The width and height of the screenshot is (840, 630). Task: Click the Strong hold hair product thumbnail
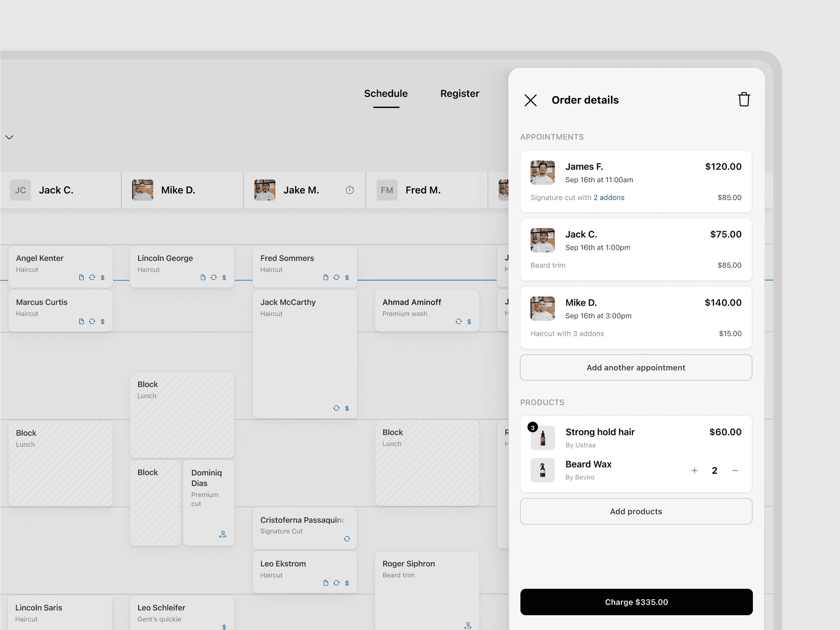(x=542, y=438)
